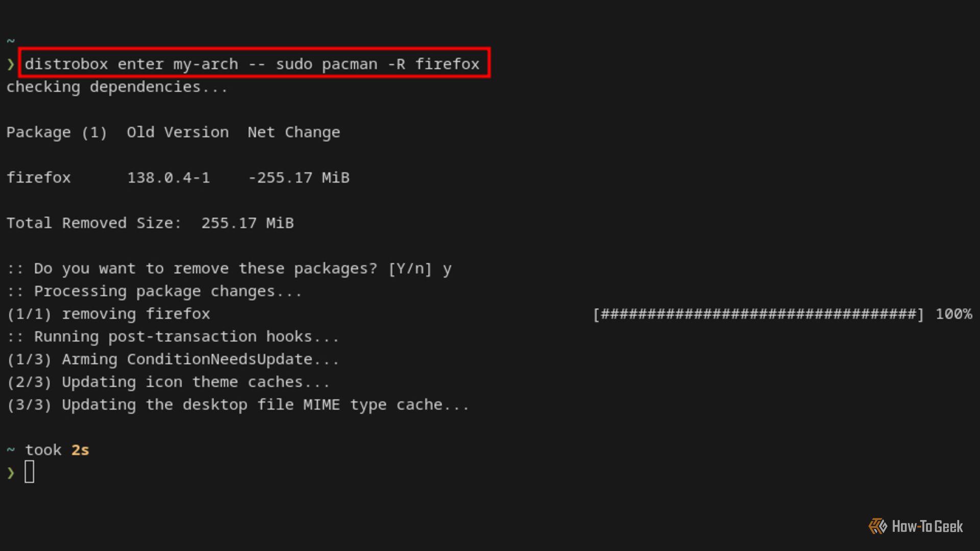The width and height of the screenshot is (980, 551).
Task: Click the How-To Geek logo icon
Action: 878,526
